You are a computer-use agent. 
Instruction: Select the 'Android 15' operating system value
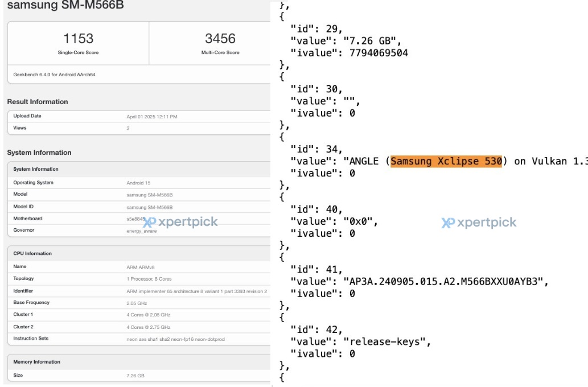(x=138, y=183)
